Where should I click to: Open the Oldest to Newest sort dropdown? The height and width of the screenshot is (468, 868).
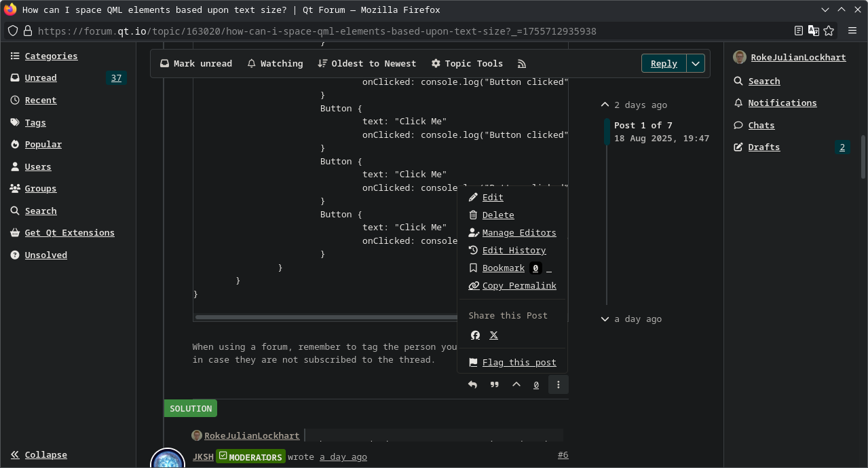pyautogui.click(x=366, y=63)
